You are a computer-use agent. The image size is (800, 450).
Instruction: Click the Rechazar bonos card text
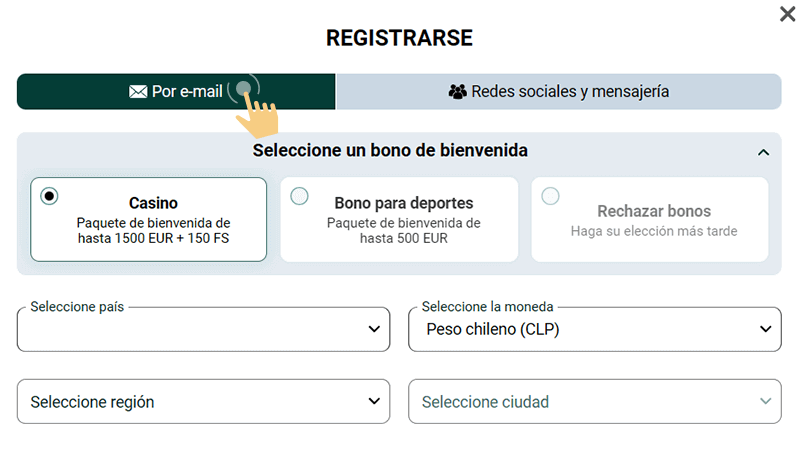tap(654, 212)
